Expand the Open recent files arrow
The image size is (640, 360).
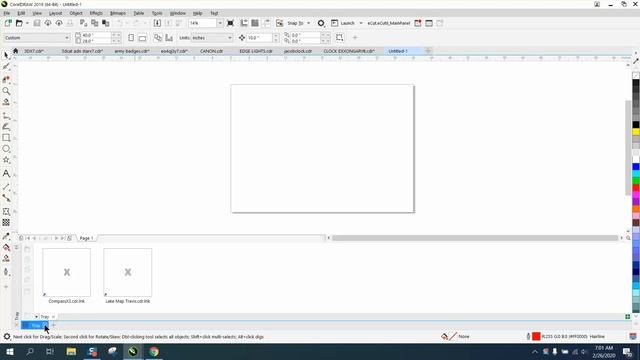click(x=27, y=23)
